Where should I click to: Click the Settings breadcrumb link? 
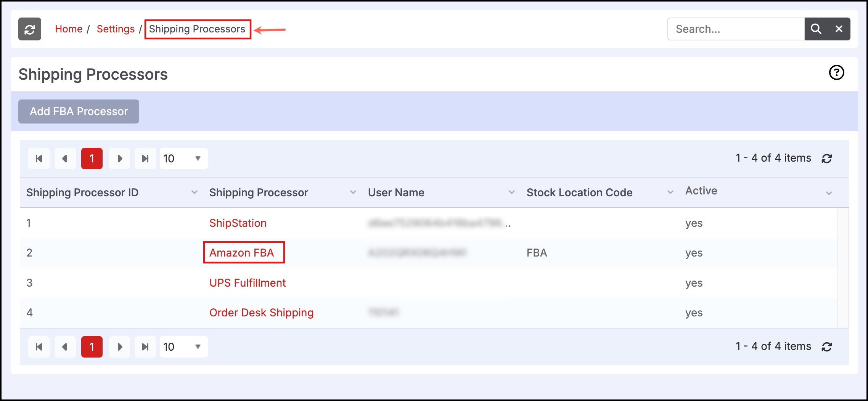coord(116,29)
